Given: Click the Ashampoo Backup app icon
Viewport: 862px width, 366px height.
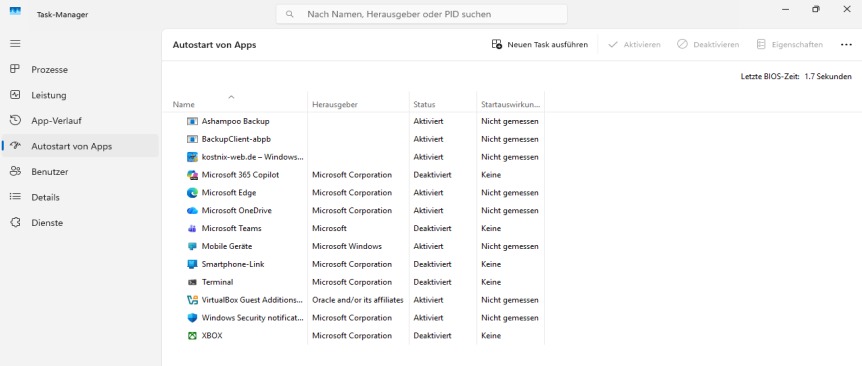Looking at the screenshot, I should tap(192, 121).
